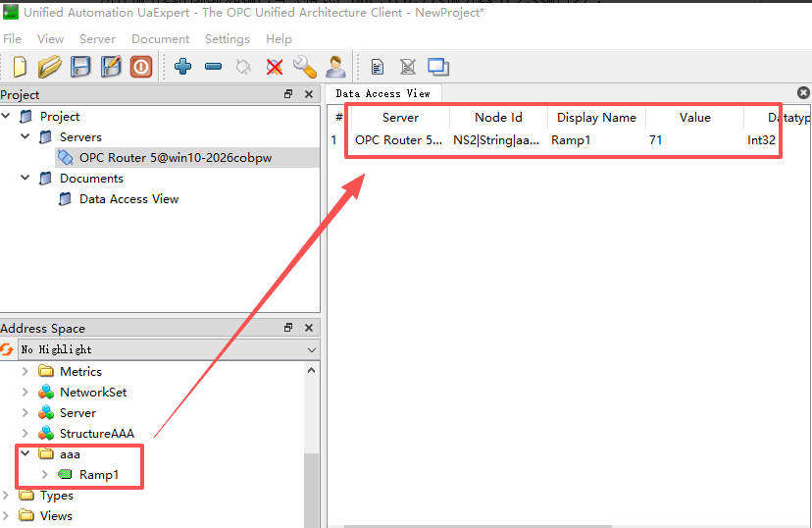Image resolution: width=812 pixels, height=528 pixels.
Task: Expand the StructureAAA node
Action: coord(25,433)
